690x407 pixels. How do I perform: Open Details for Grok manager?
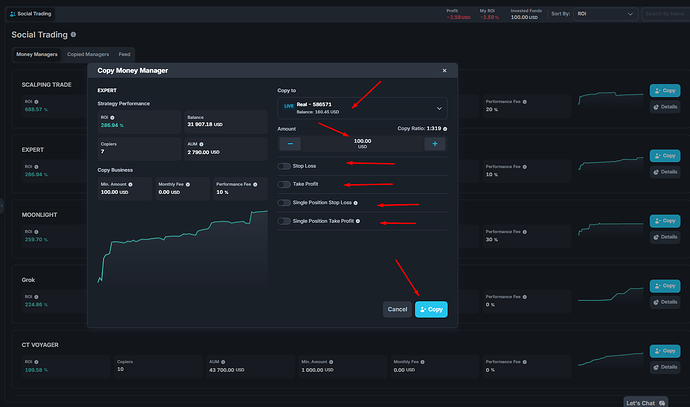[665, 302]
